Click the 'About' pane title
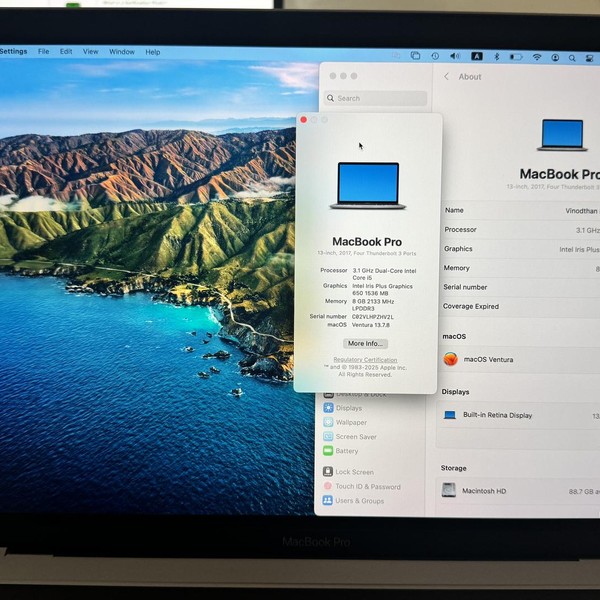The height and width of the screenshot is (600, 600). pyautogui.click(x=470, y=77)
